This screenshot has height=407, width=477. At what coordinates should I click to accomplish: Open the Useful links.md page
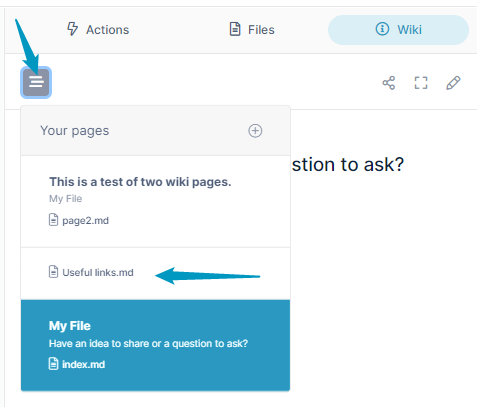pyautogui.click(x=155, y=273)
